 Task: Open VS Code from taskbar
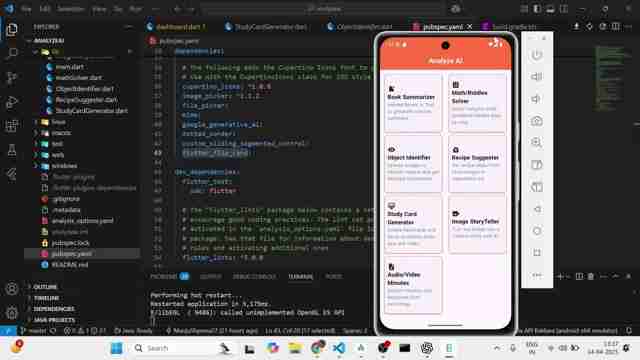(339, 348)
